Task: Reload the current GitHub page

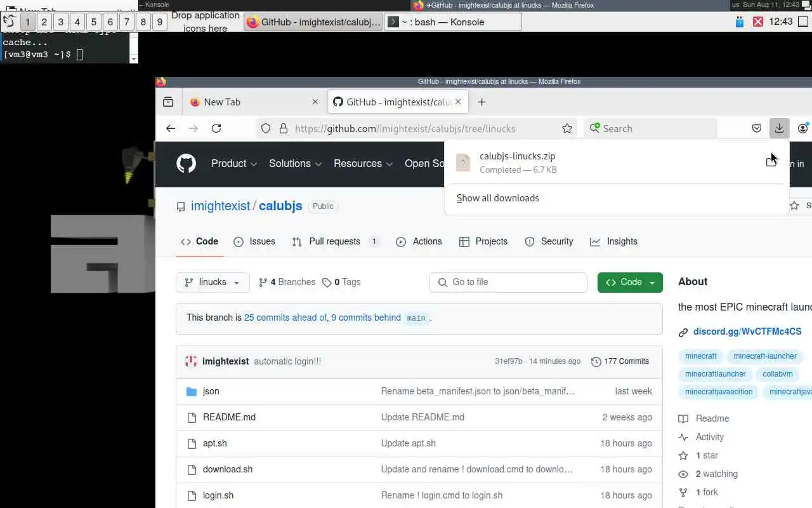Action: click(216, 128)
